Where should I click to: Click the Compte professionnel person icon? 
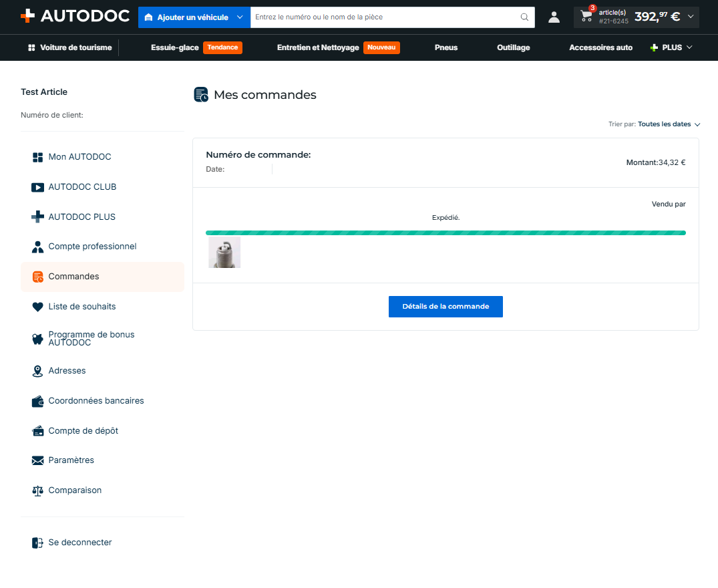pos(37,247)
